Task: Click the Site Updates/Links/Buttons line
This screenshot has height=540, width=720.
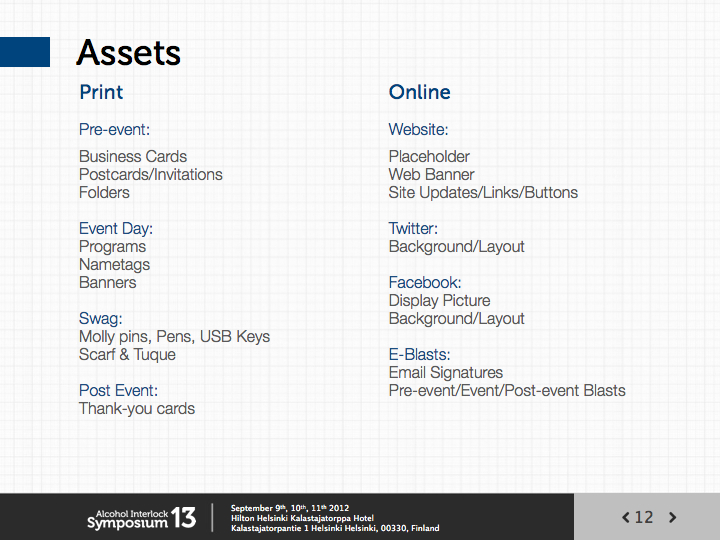Action: pyautogui.click(x=483, y=192)
